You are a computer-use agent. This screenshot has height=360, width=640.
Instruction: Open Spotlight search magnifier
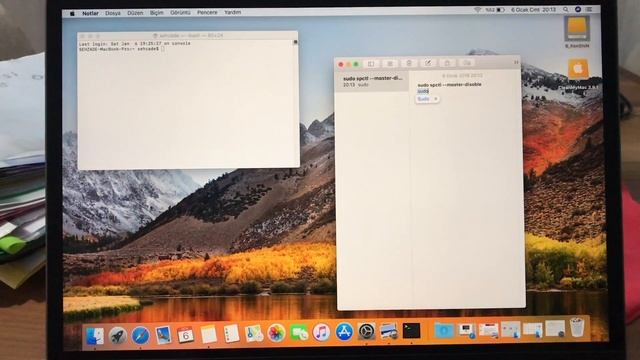pos(566,9)
